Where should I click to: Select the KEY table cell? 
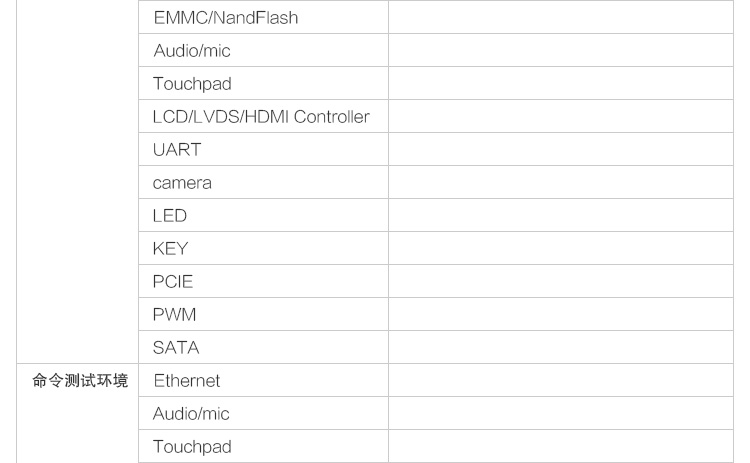point(171,249)
